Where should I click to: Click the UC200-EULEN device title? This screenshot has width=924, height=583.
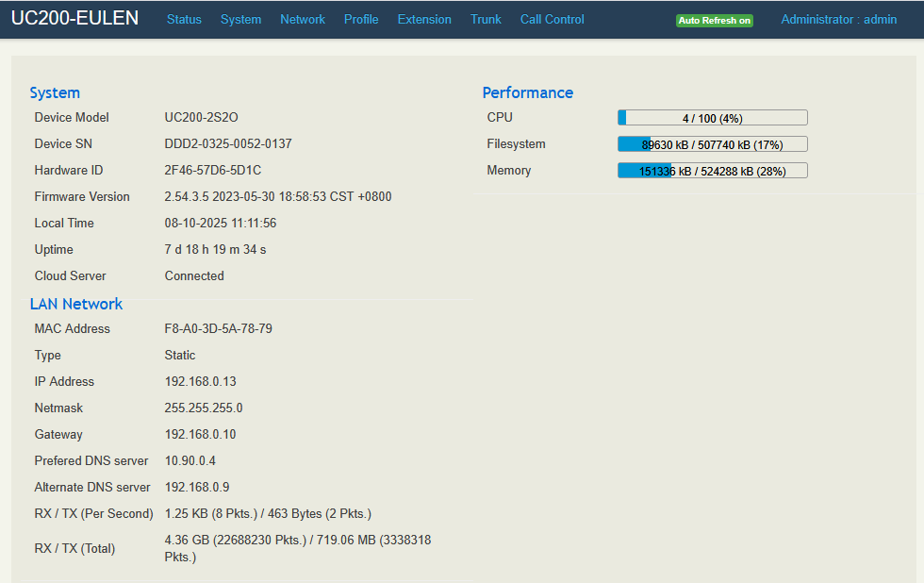coord(74,18)
